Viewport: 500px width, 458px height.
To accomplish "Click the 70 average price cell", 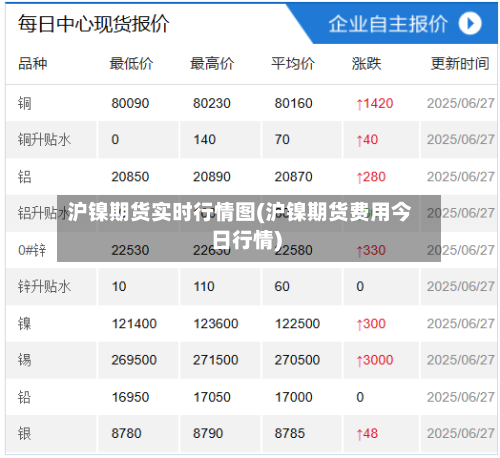I will click(x=282, y=140).
